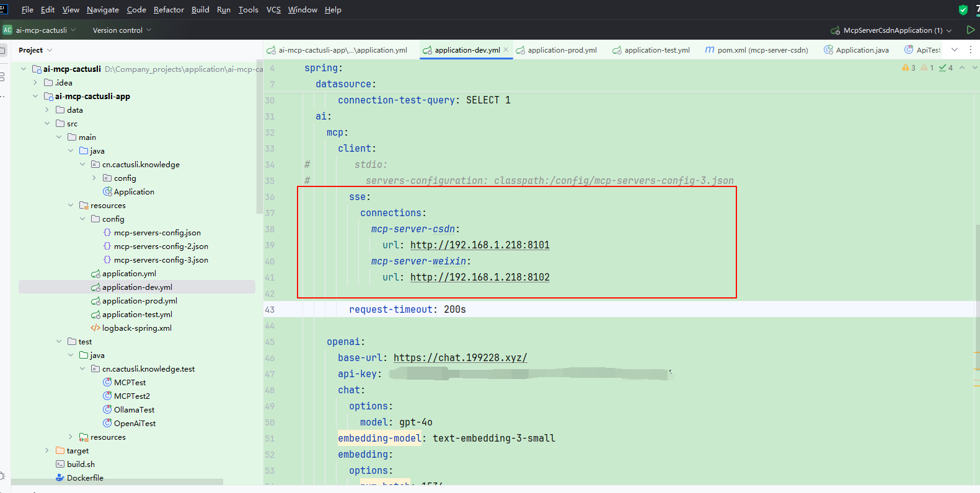Select mcp-servers-config-2.json in project tree

point(161,246)
